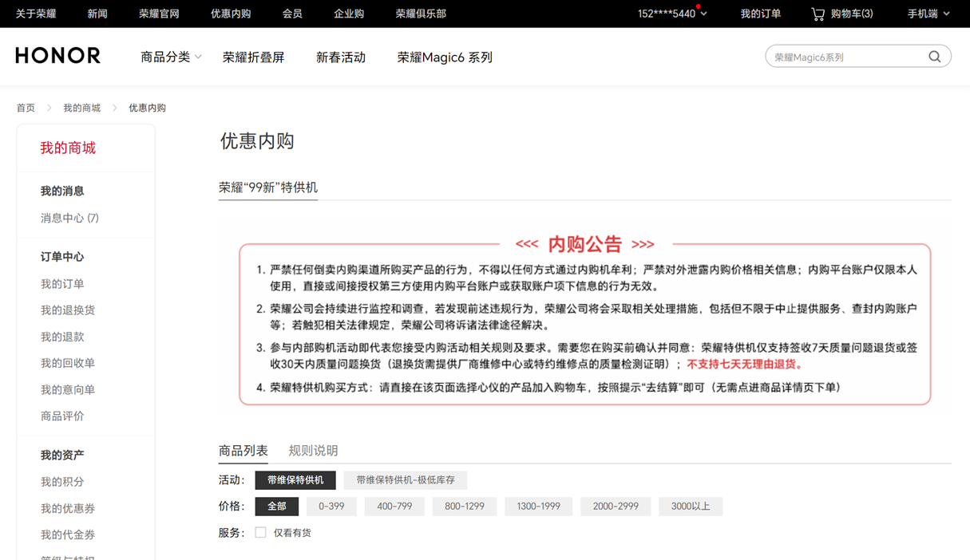
Task: Switch to the 规则说明 tab
Action: [x=313, y=451]
